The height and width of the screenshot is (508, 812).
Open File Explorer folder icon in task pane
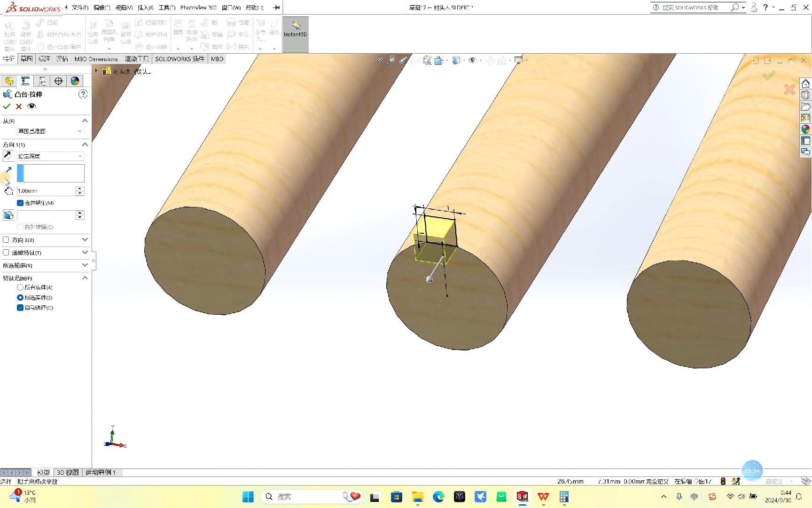805,106
